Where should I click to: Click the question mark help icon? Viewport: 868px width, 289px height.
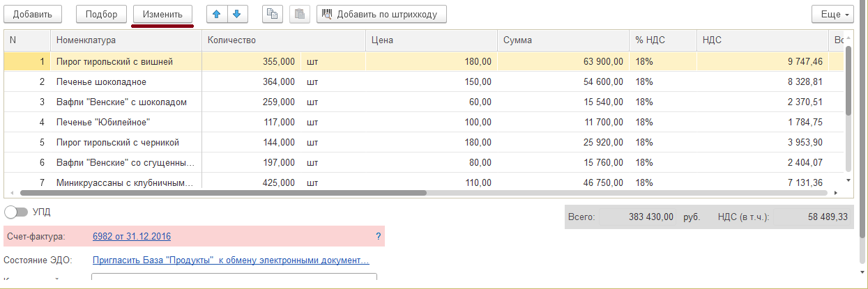tap(379, 236)
